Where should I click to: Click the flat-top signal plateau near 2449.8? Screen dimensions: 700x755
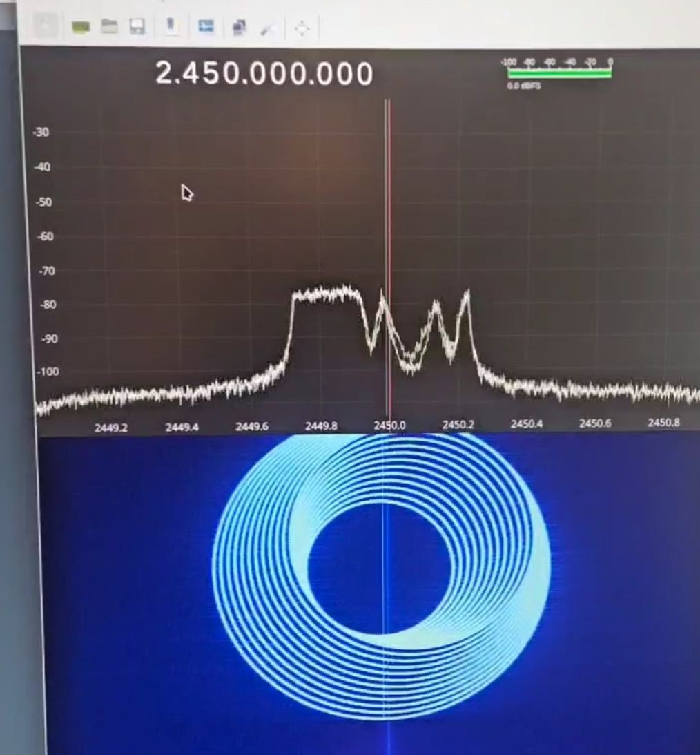click(326, 294)
